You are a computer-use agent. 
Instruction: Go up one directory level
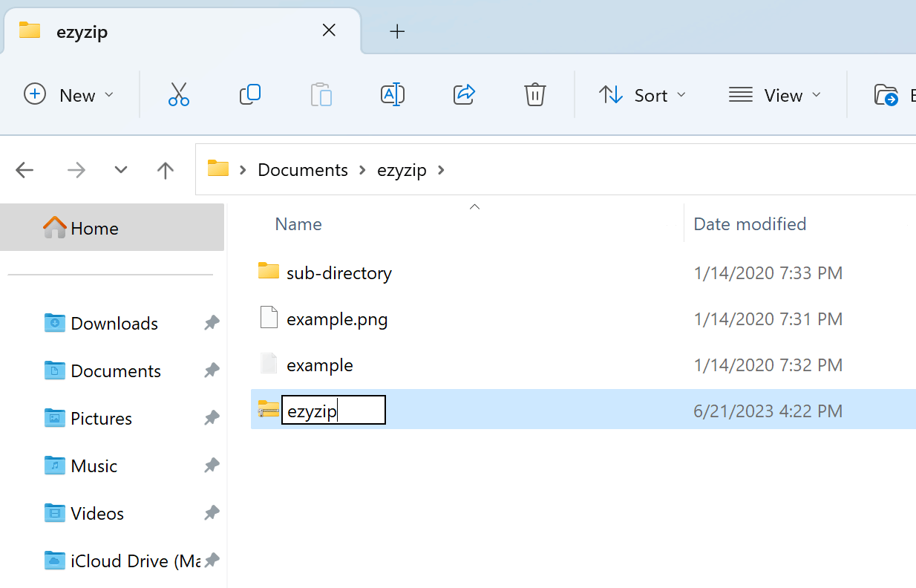(165, 169)
